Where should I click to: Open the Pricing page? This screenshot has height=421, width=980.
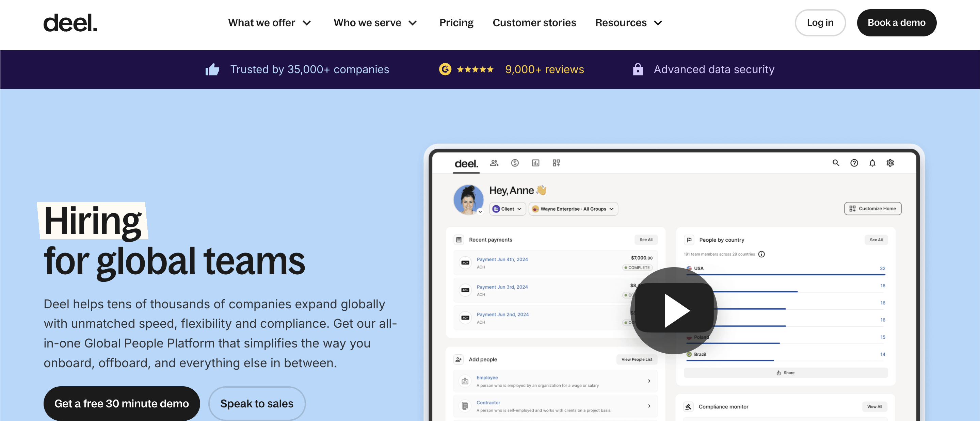[x=456, y=23]
